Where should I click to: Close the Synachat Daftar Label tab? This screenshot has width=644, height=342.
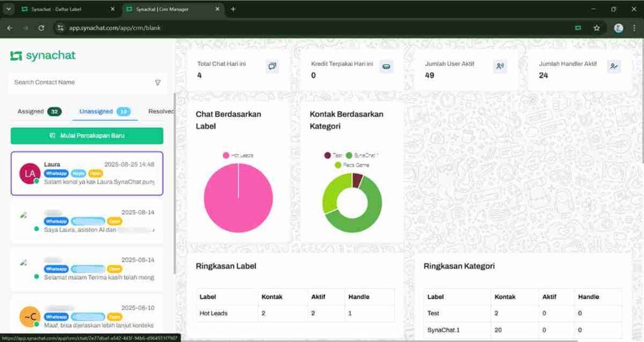click(x=113, y=9)
